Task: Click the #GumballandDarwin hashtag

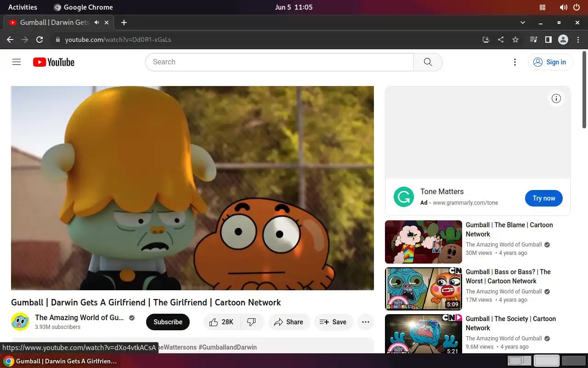Action: [x=227, y=347]
